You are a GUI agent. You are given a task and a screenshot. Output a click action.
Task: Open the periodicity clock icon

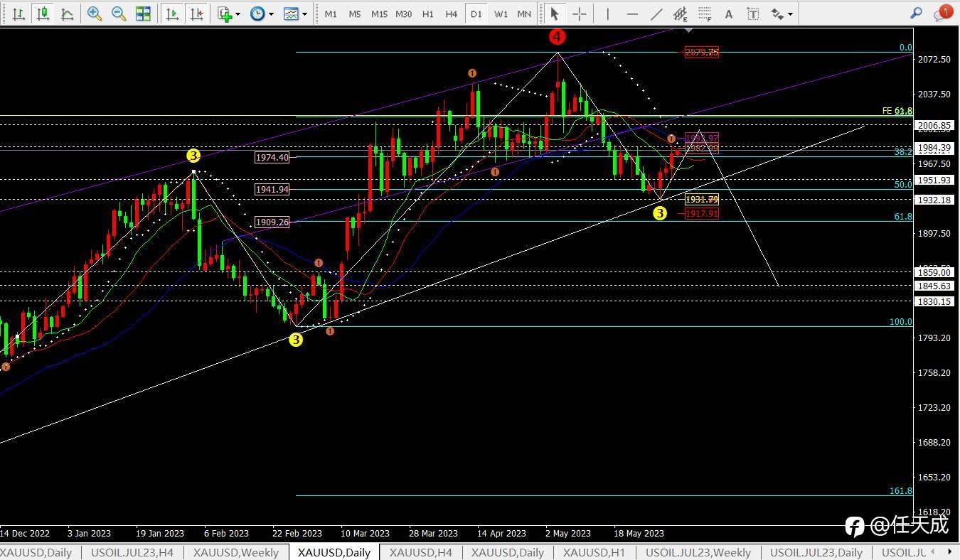pyautogui.click(x=257, y=14)
